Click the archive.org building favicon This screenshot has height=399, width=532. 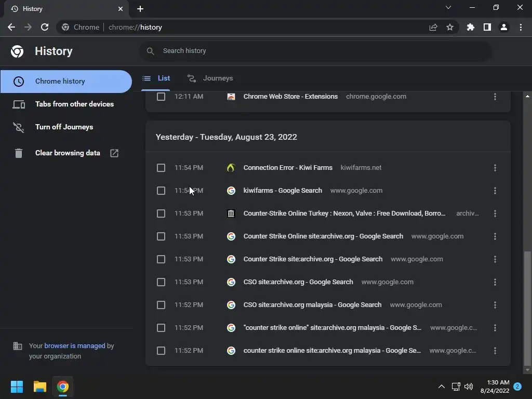231,214
